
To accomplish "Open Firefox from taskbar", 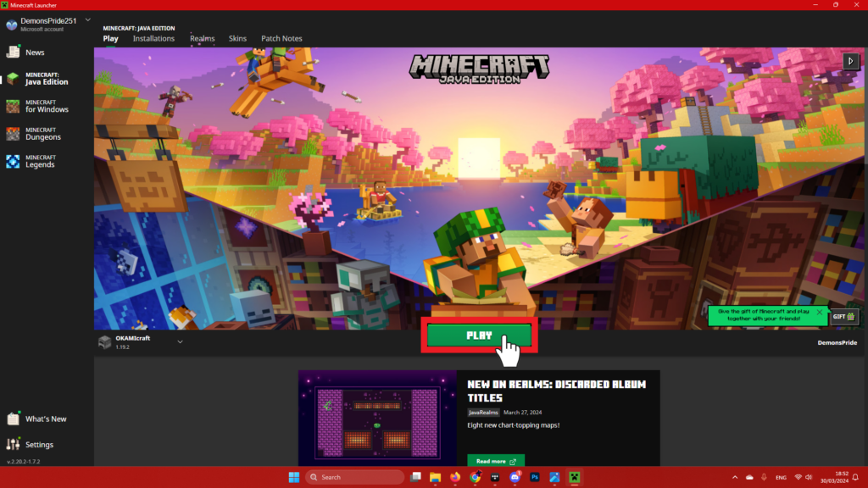I will 455,477.
